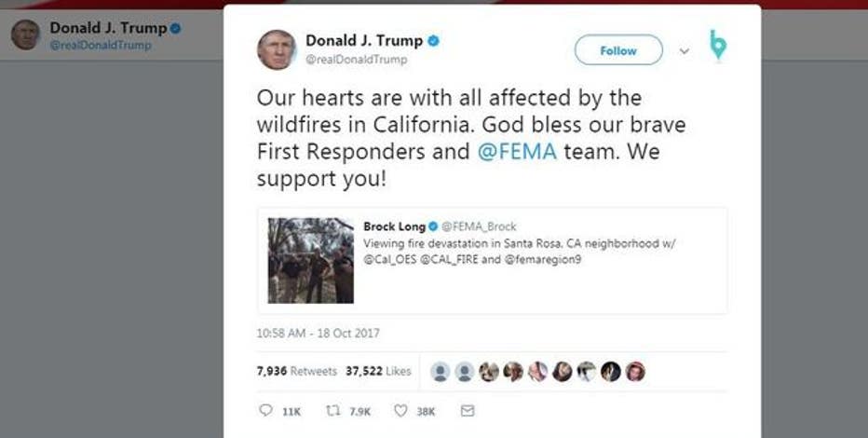View the 37,522 Likes list
The height and width of the screenshot is (438, 868).
(379, 371)
